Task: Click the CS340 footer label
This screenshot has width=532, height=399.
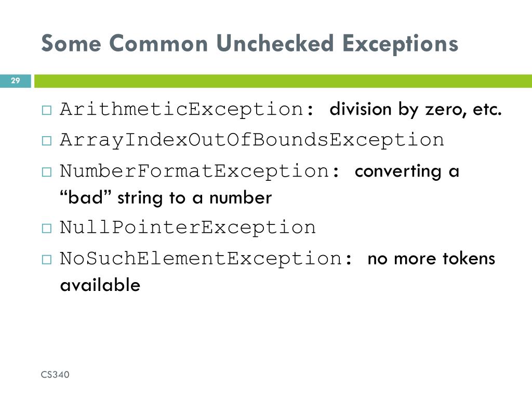Action: [x=55, y=375]
